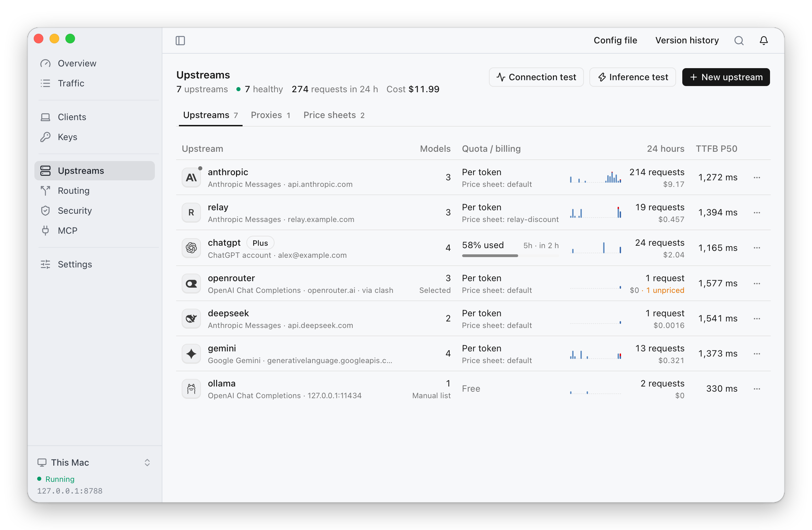Open Security in the sidebar

click(x=95, y=211)
